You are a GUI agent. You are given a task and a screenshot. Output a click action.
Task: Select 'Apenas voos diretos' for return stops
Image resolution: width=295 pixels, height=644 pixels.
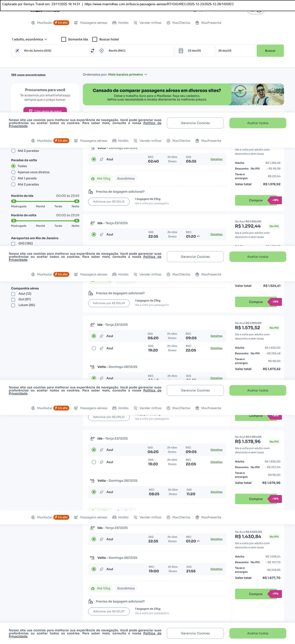pyautogui.click(x=14, y=172)
